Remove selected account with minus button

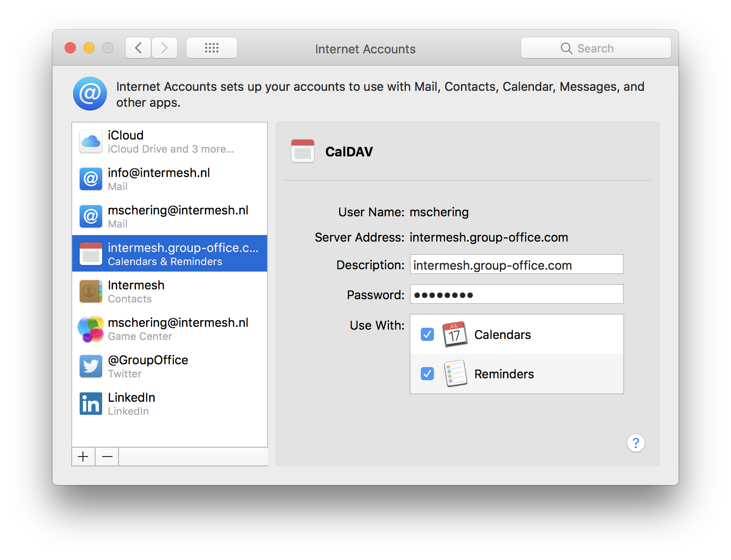107,457
